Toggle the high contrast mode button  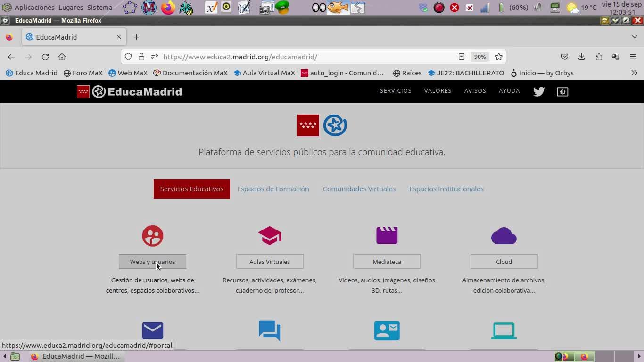562,91
